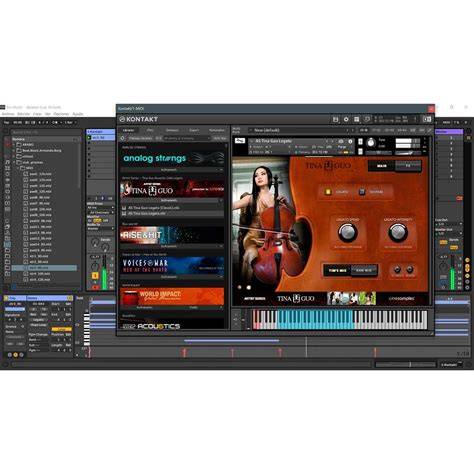Open Kontakt's save/load files menu (floppy icon)
Image resolution: width=474 pixels, height=474 pixels.
(x=336, y=119)
